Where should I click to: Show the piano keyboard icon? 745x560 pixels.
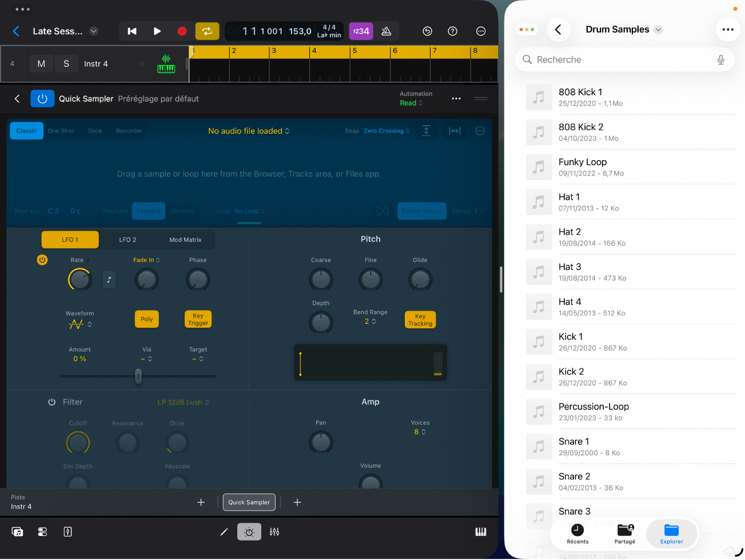[481, 532]
